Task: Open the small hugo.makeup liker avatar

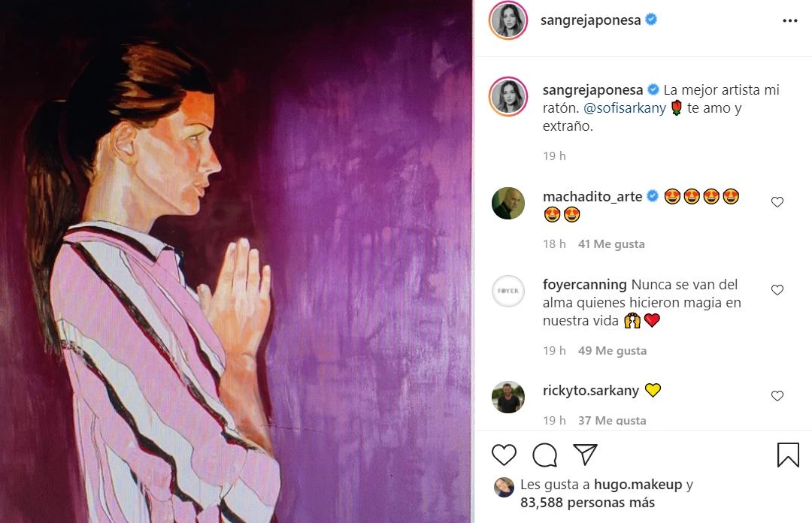Action: tap(504, 486)
